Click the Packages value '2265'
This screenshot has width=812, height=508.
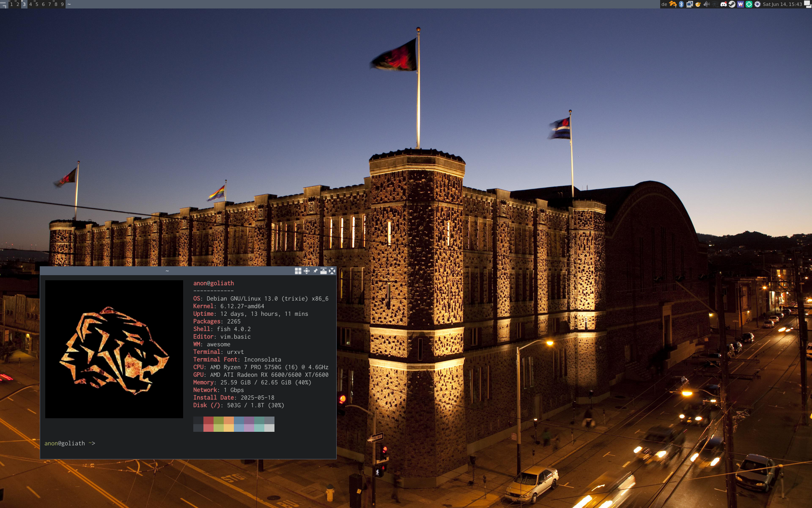pos(234,321)
